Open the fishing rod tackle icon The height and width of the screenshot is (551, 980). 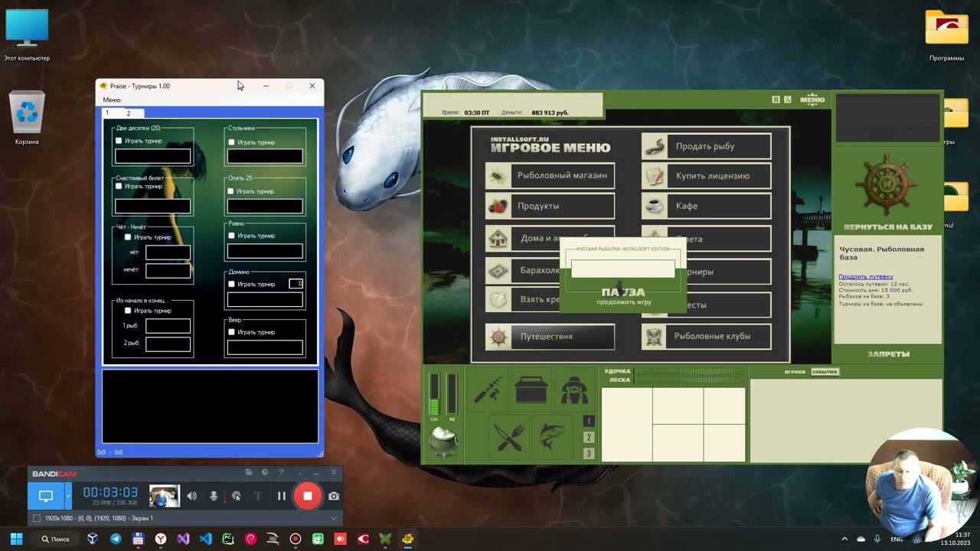tap(488, 389)
